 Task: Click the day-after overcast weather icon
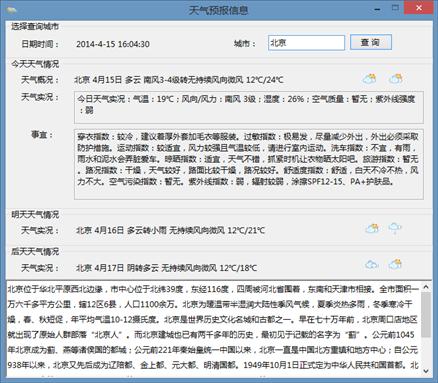click(x=372, y=265)
